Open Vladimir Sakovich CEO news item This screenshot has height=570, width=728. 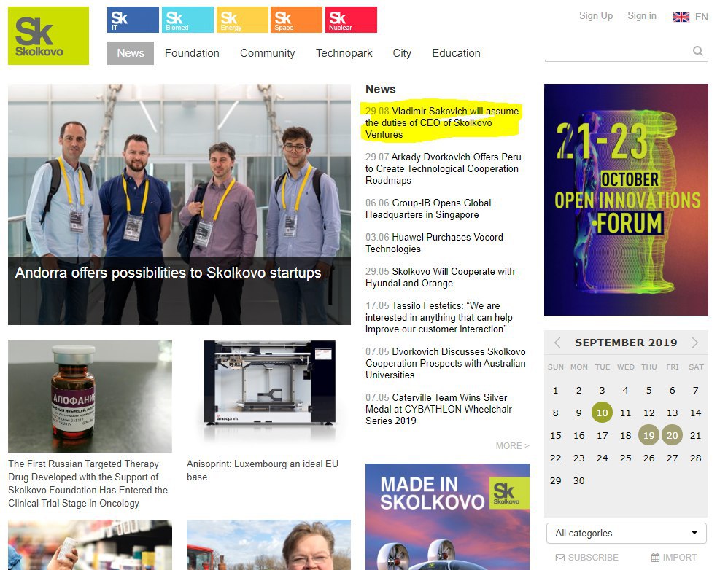[441, 123]
